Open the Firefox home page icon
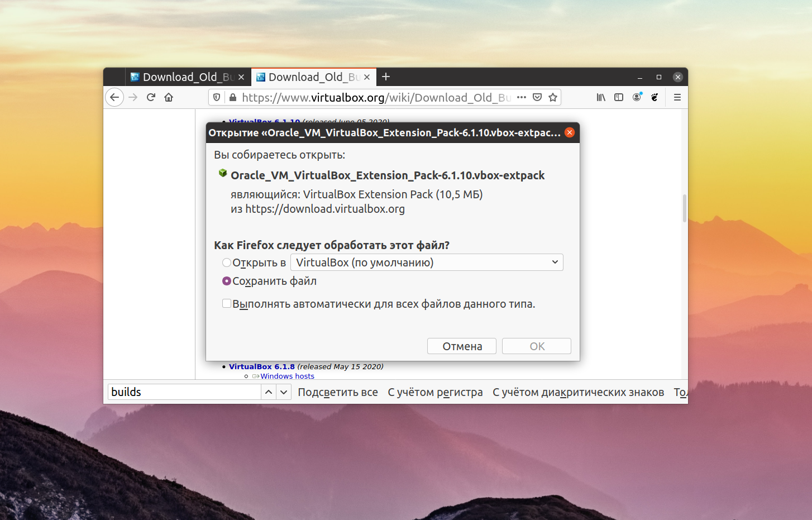This screenshot has height=520, width=812. click(169, 97)
